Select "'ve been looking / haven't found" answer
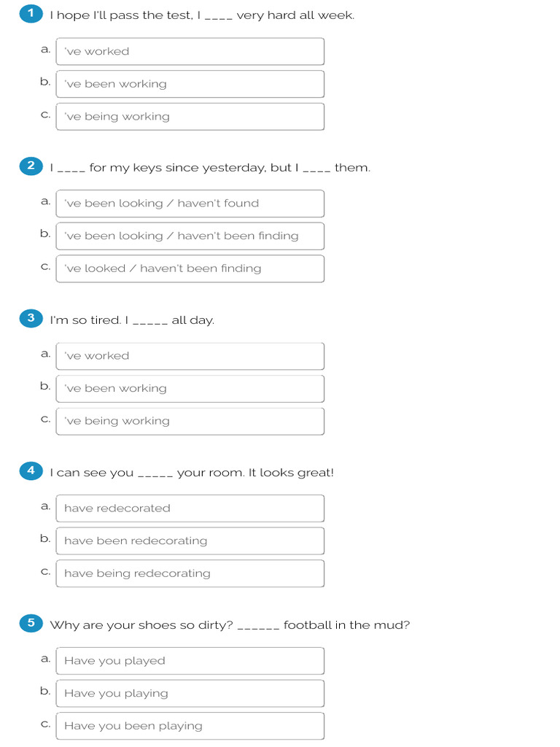This screenshot has width=560, height=747. pos(190,204)
